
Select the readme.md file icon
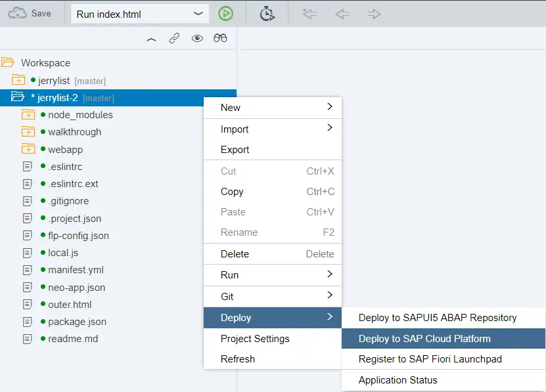[27, 339]
